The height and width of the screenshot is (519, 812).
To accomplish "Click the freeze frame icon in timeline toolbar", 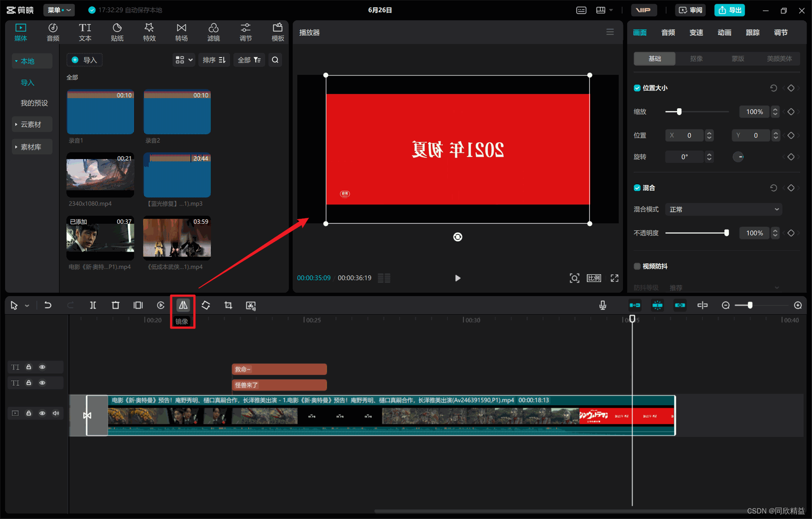I will (x=138, y=305).
